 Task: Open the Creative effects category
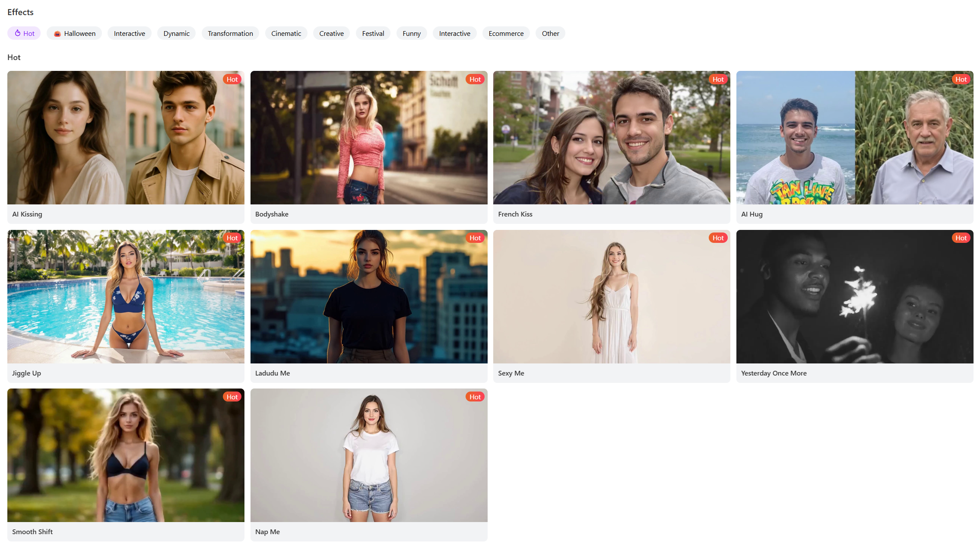point(331,33)
